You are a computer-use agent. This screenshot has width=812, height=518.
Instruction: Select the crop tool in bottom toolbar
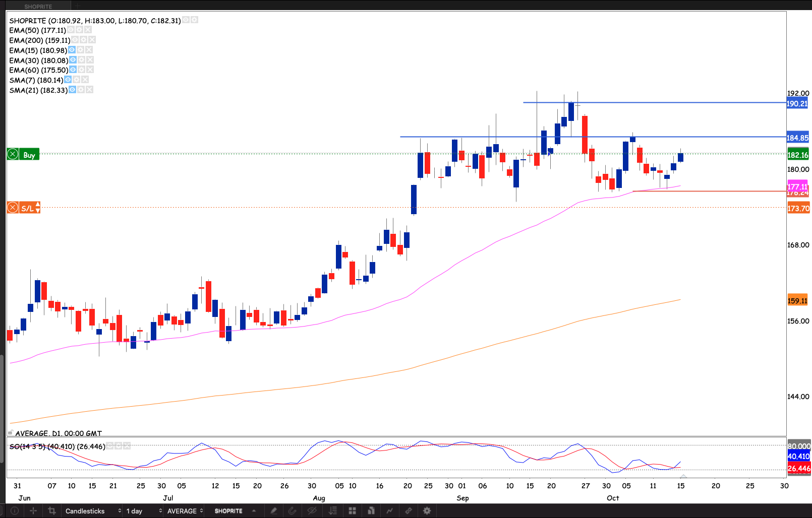click(x=51, y=511)
